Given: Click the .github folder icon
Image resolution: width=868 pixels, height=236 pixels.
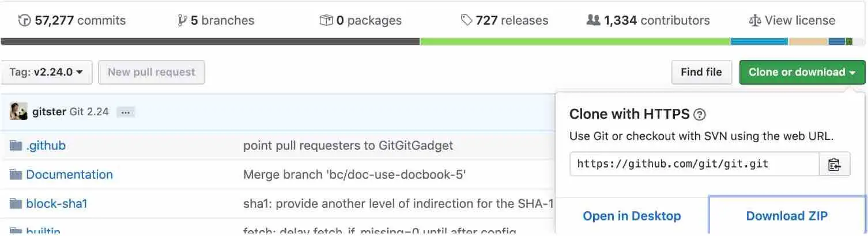Looking at the screenshot, I should pyautogui.click(x=16, y=146).
